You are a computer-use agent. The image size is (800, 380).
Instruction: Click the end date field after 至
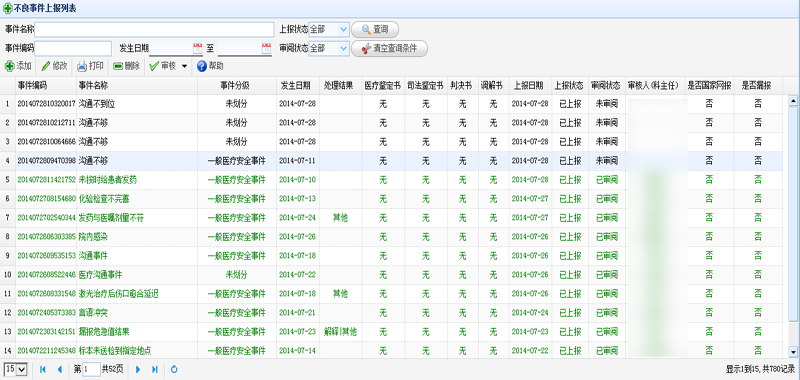pos(240,48)
